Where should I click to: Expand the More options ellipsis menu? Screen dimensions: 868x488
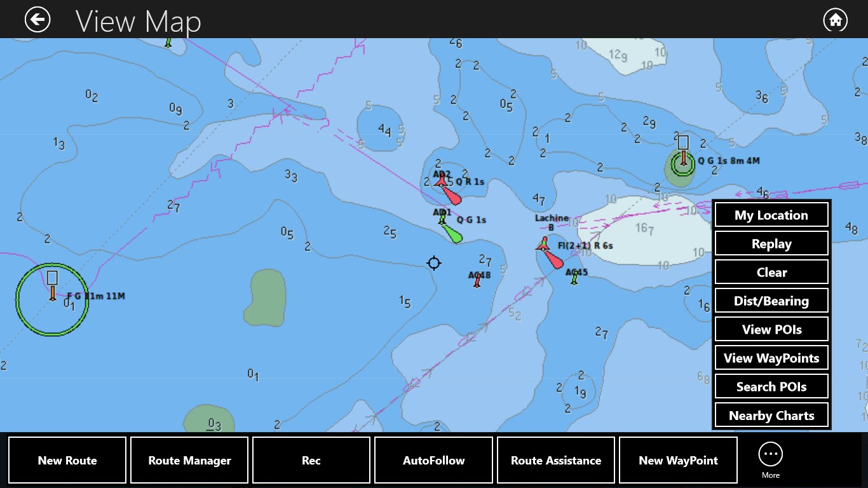(770, 454)
